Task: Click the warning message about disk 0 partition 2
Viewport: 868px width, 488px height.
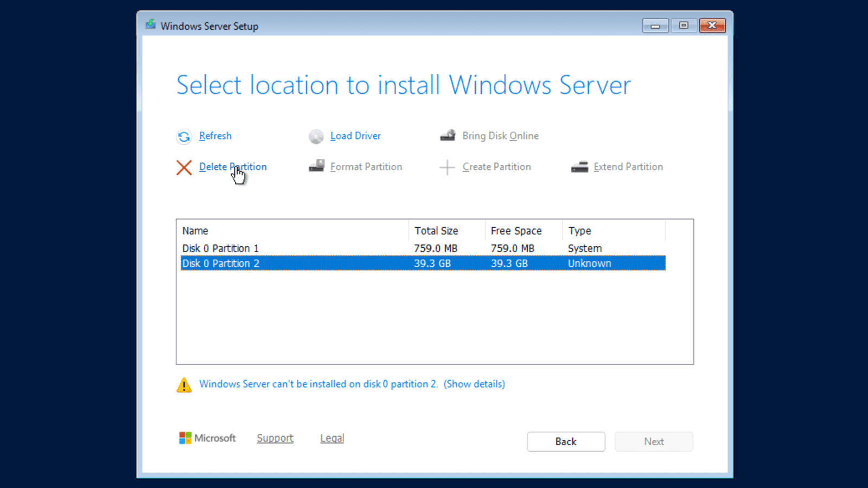Action: [318, 384]
